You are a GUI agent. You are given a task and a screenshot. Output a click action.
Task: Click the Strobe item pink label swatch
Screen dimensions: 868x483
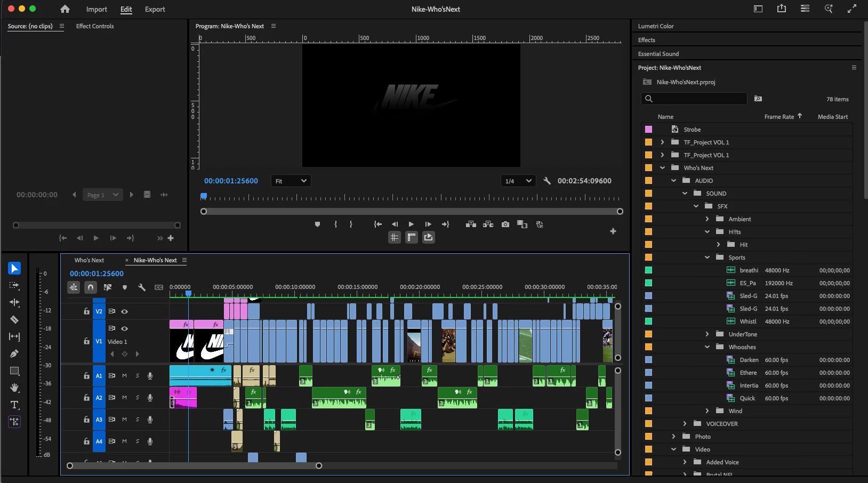click(x=648, y=130)
